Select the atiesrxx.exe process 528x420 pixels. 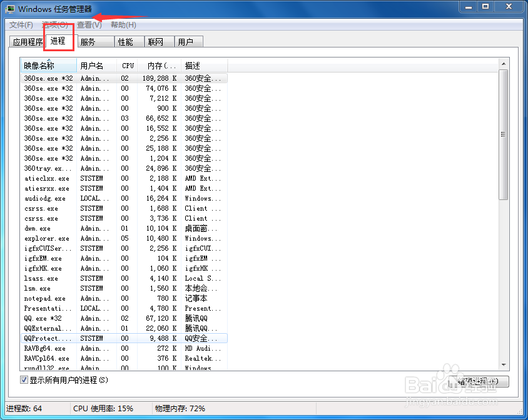pos(124,188)
